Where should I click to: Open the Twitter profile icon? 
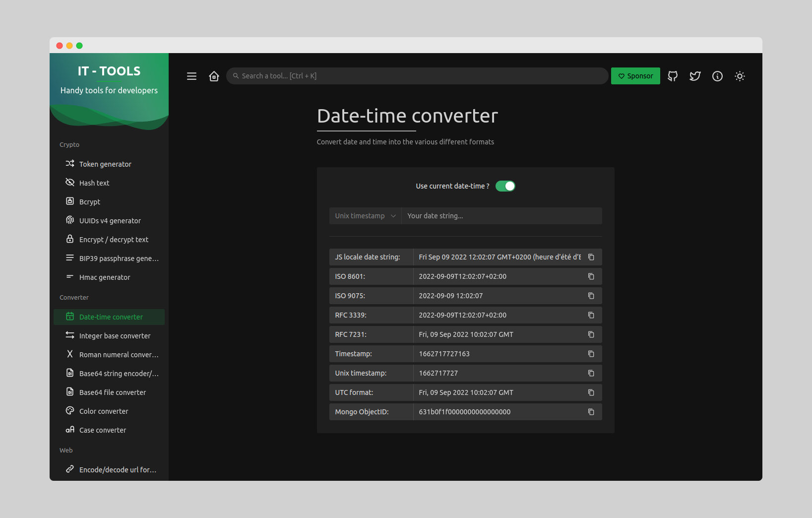coord(695,76)
